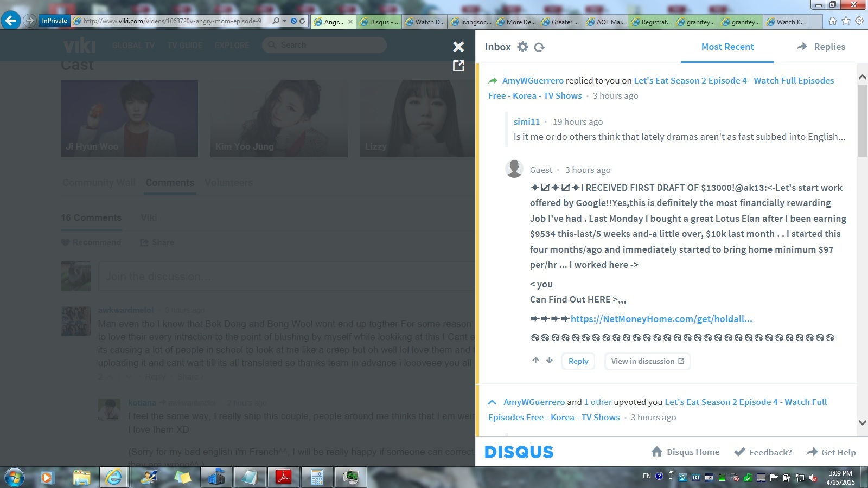This screenshot has width=868, height=488.
Task: Switch to the Replies tab
Action: pos(821,47)
